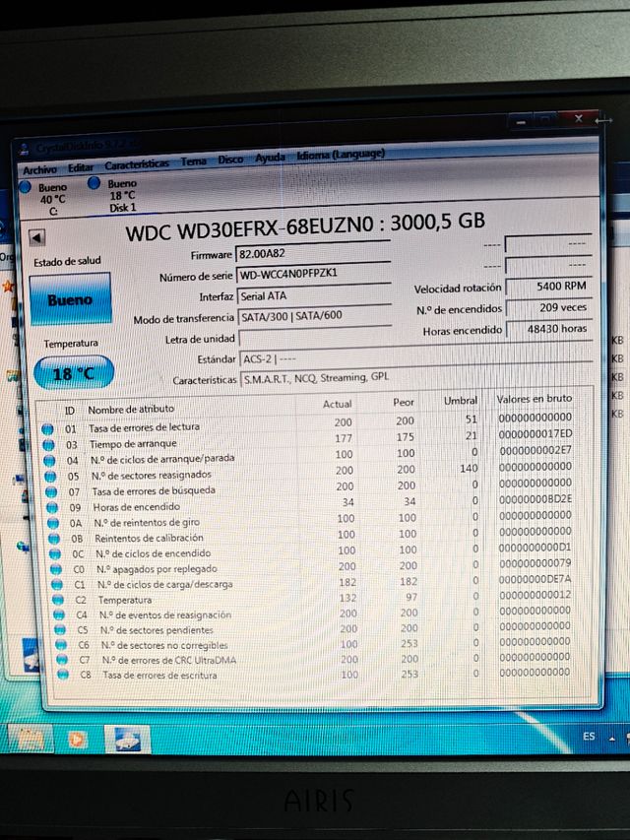Click the Características field S.M.A.R.T., NCQ
This screenshot has height=840, width=630.
(x=416, y=376)
